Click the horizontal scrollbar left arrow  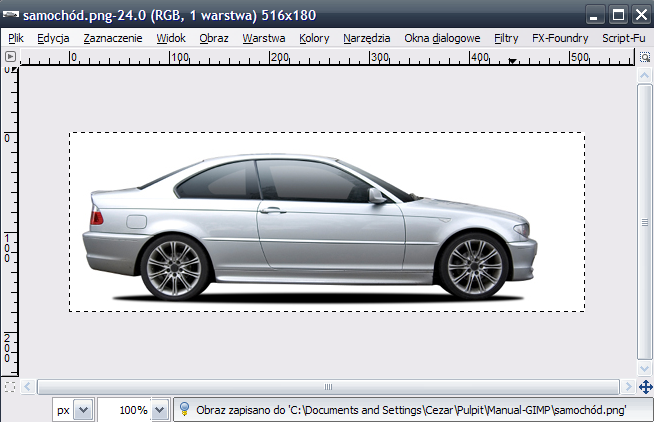click(x=28, y=386)
